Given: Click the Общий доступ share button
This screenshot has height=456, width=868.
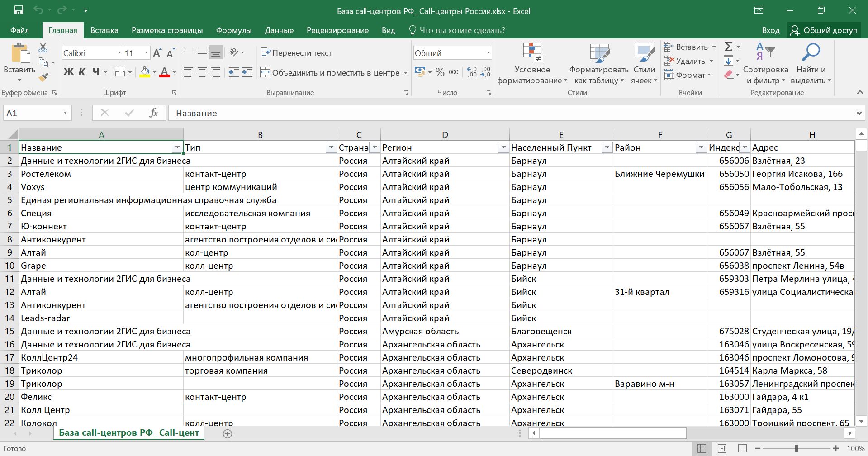Looking at the screenshot, I should coord(824,30).
